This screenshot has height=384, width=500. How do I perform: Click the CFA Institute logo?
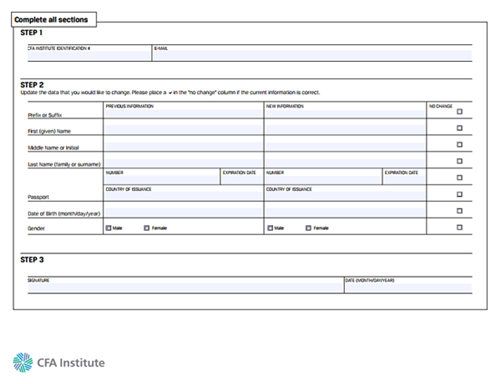pyautogui.click(x=59, y=362)
